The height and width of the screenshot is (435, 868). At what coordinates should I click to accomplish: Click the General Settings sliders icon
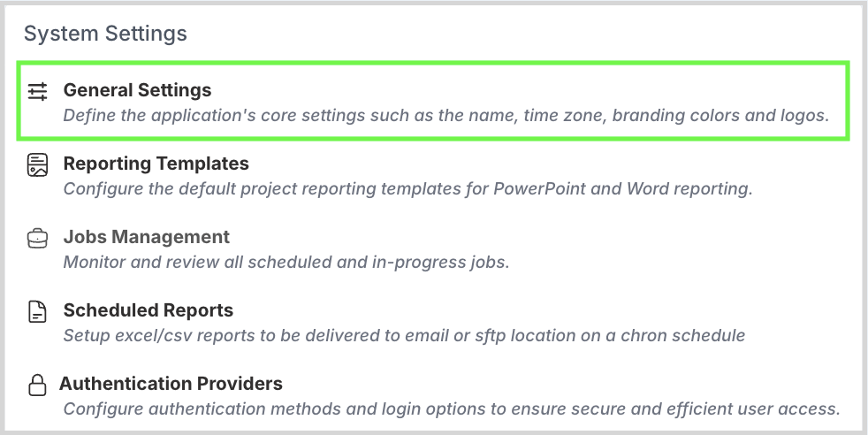[x=37, y=91]
